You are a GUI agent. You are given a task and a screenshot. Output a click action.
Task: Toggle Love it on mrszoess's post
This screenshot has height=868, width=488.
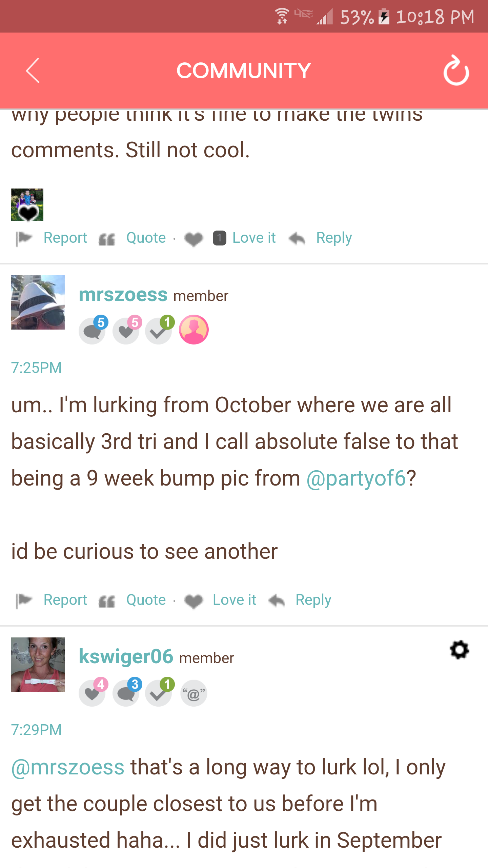234,600
